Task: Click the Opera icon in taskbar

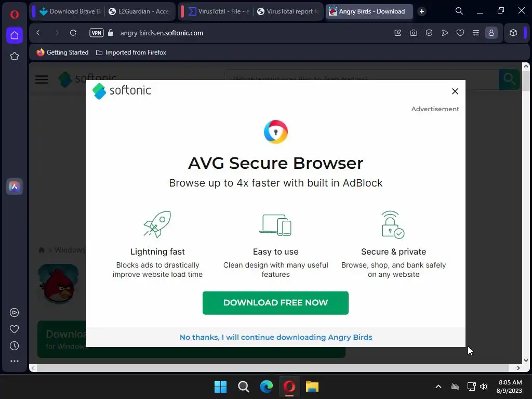Action: pyautogui.click(x=289, y=387)
